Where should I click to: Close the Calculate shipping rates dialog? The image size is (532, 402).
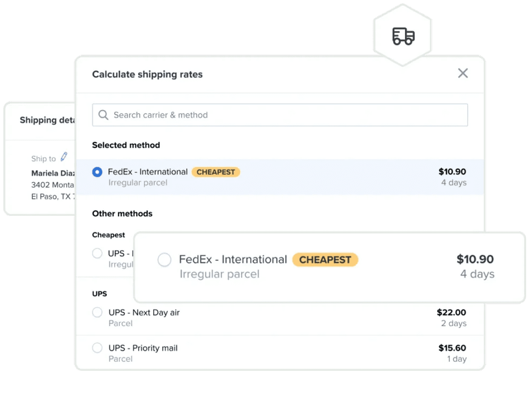point(463,73)
